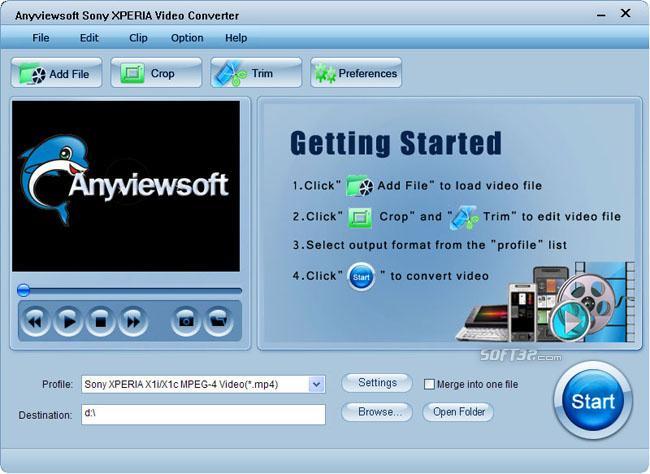The height and width of the screenshot is (474, 650).
Task: Click text "Select output format from the"
Action: tap(396, 245)
